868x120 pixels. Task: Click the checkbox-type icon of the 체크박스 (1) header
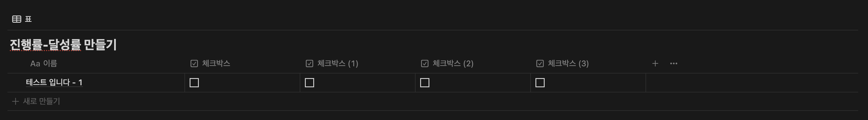tap(309, 63)
